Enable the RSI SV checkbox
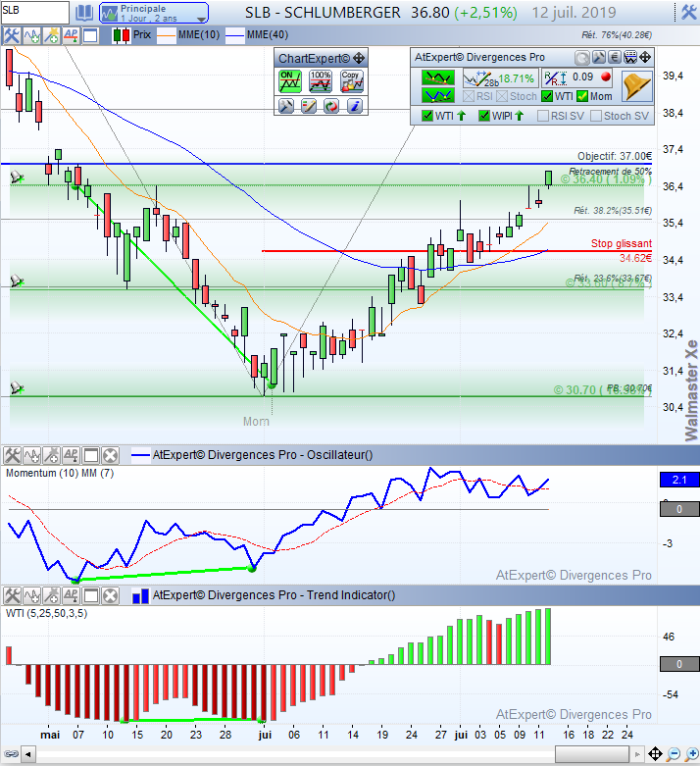 (543, 116)
